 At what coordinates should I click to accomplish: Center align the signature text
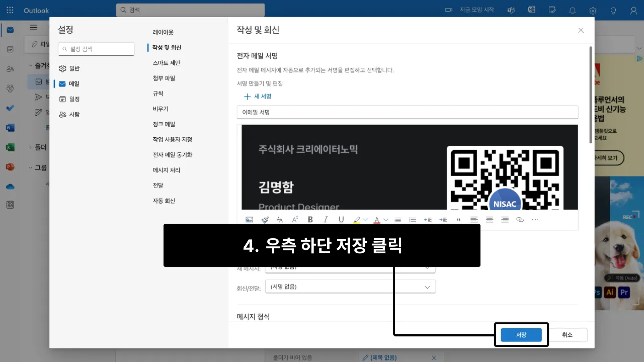click(x=489, y=220)
